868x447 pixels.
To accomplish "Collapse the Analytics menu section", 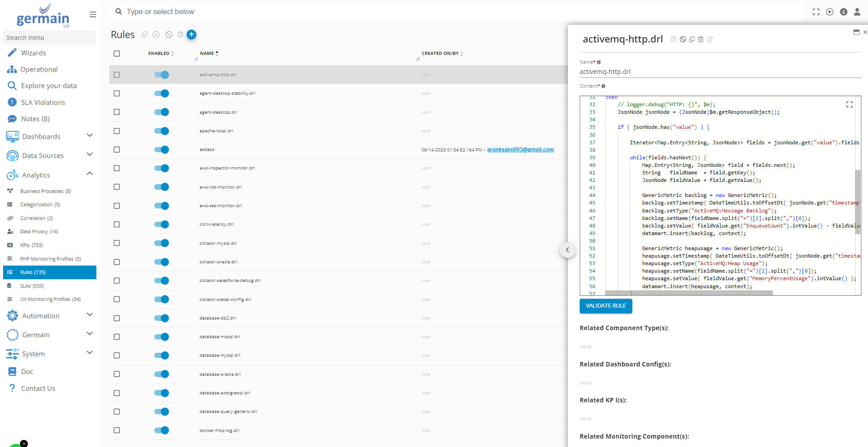I will [x=90, y=174].
